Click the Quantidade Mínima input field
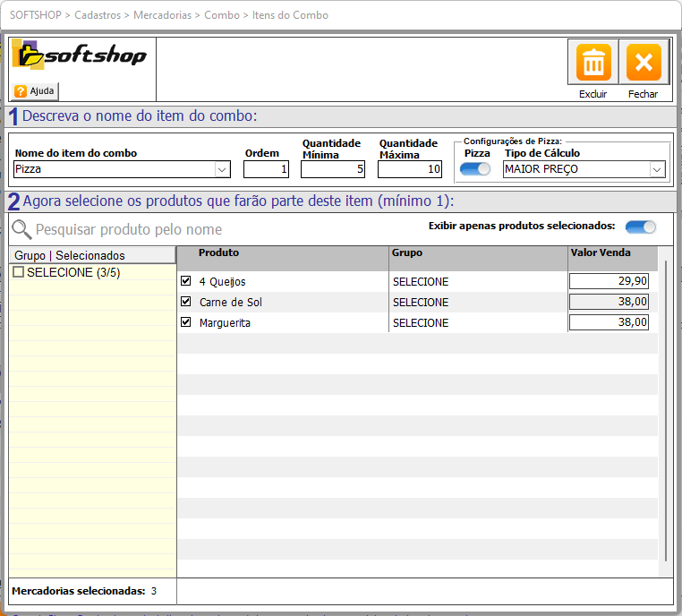The width and height of the screenshot is (682, 616). [x=332, y=169]
